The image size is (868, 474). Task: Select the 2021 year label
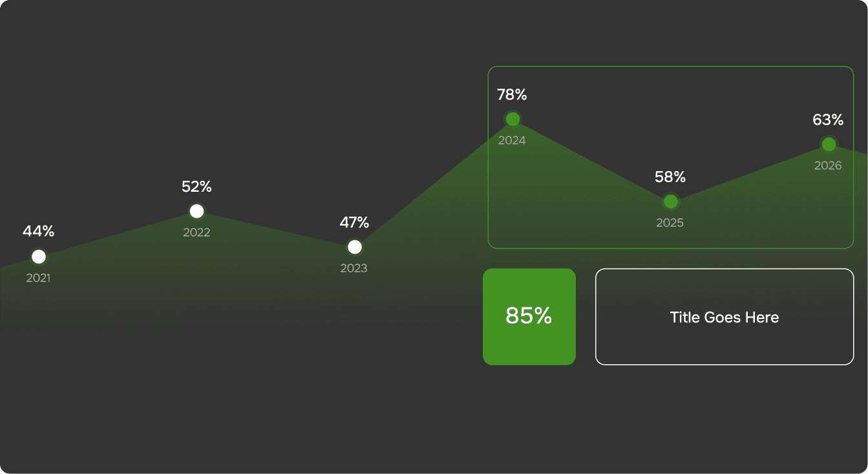tap(38, 279)
